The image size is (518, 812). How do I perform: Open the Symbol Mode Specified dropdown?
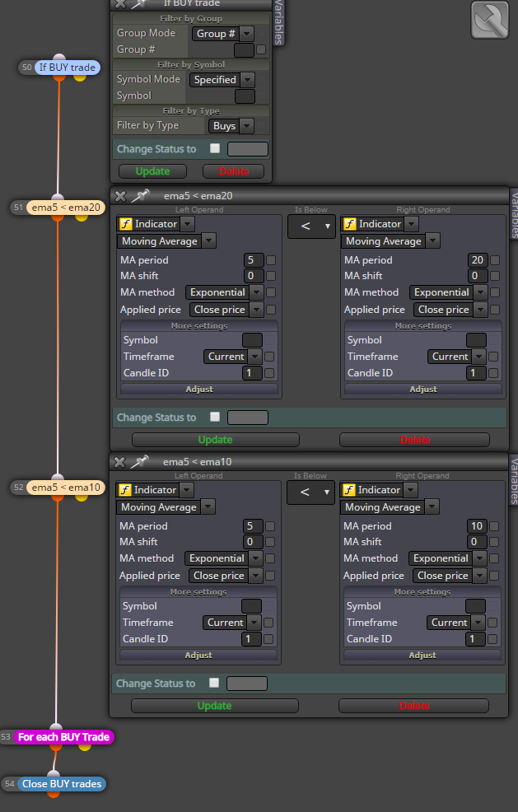pos(222,80)
